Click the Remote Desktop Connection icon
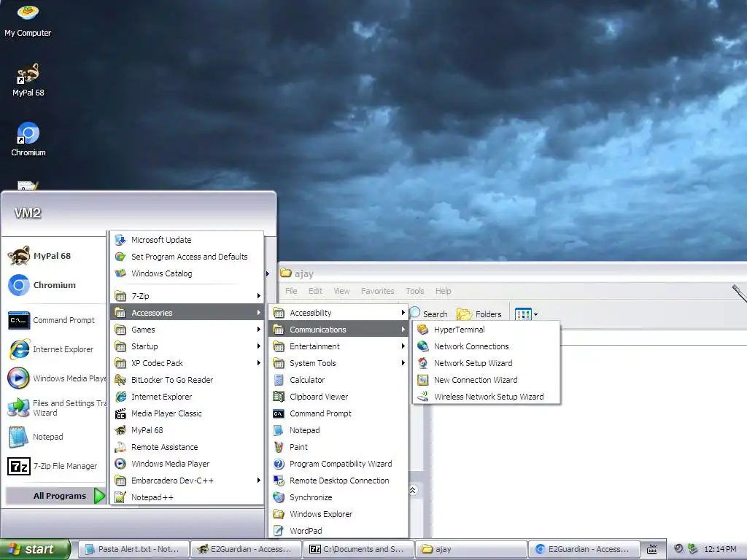The width and height of the screenshot is (747, 560). click(x=279, y=481)
